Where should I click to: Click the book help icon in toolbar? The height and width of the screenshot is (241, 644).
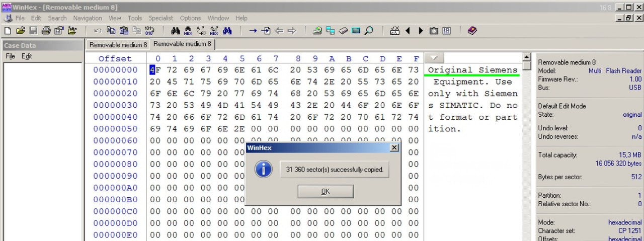tap(472, 31)
